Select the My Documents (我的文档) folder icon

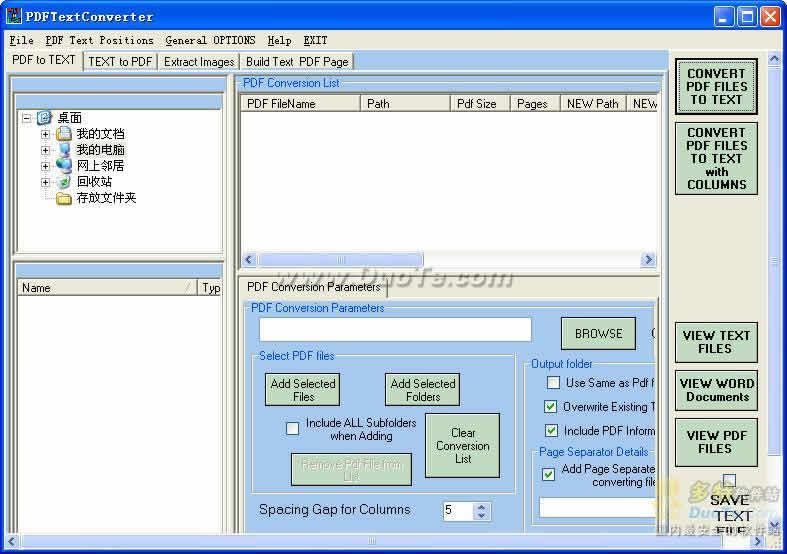click(x=64, y=134)
